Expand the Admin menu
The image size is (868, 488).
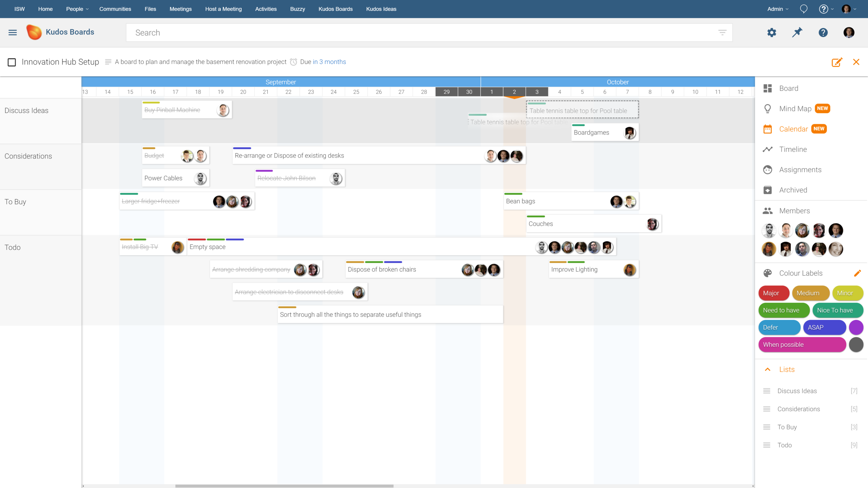(x=777, y=9)
